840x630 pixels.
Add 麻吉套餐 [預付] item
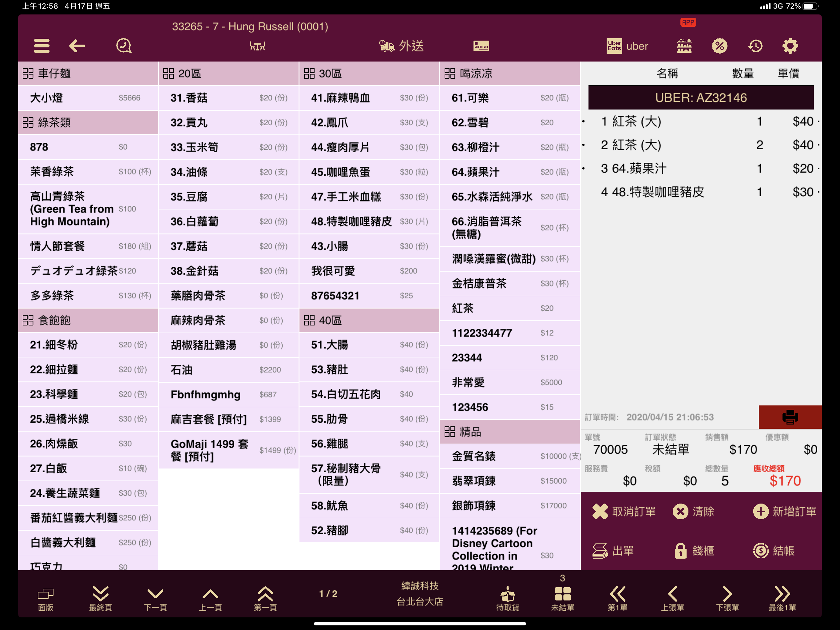[x=229, y=419]
